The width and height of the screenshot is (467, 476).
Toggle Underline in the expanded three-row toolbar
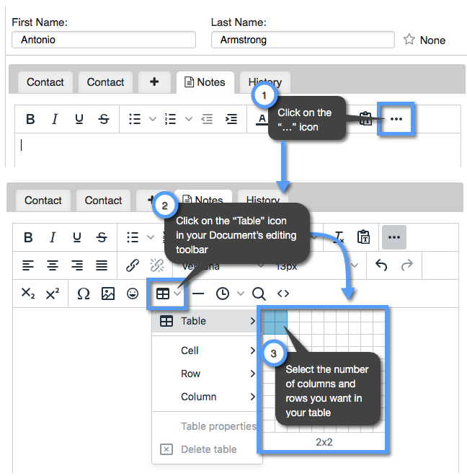77,237
